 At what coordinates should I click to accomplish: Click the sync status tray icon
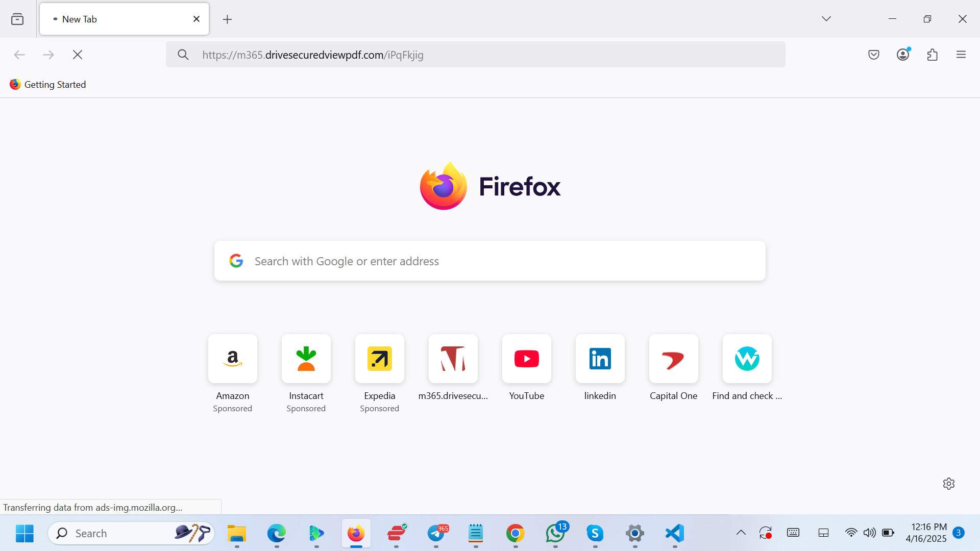point(766,533)
